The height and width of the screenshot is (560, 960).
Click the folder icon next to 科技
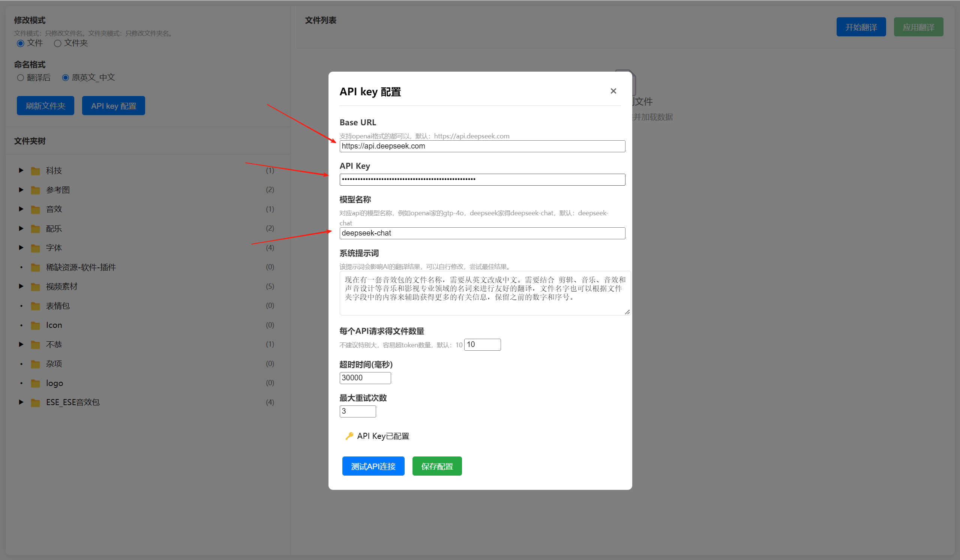[x=35, y=171]
